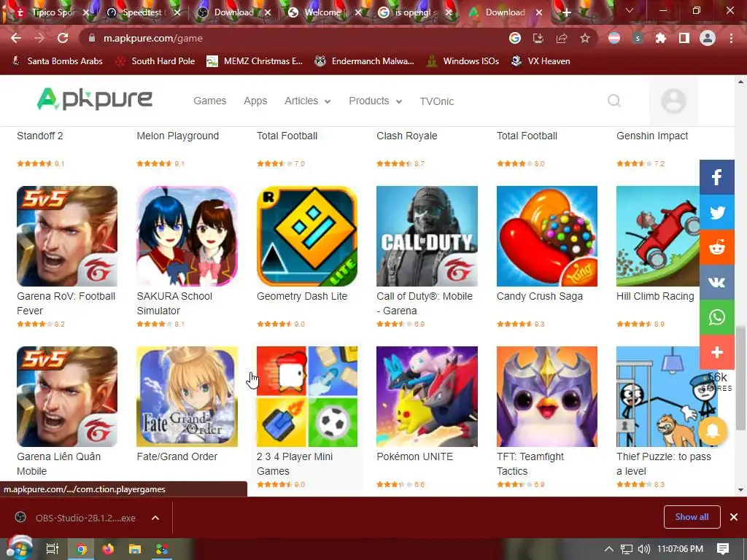Open Chrome extensions puzzle icon
This screenshot has width=747, height=560.
(x=660, y=38)
